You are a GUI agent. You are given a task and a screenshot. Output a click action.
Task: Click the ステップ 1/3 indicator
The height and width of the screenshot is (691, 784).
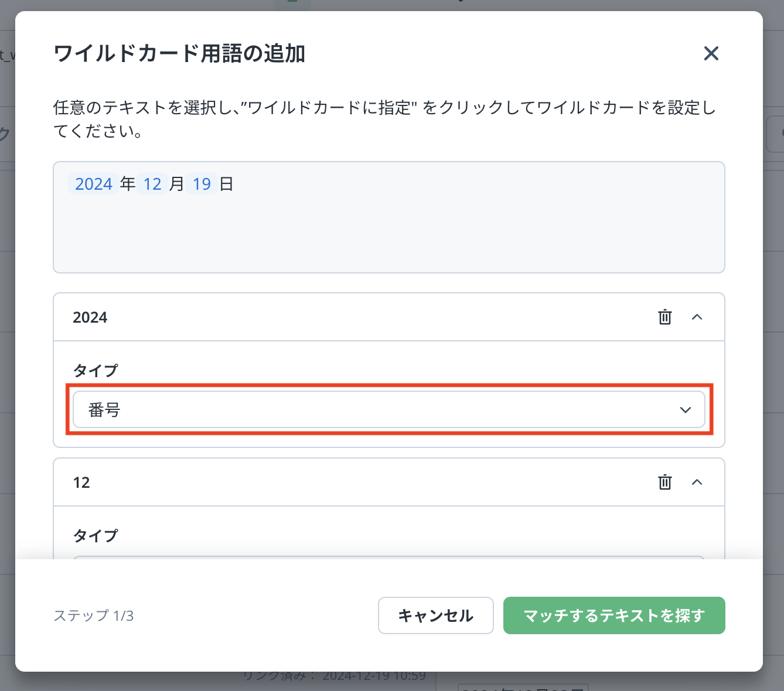point(94,615)
